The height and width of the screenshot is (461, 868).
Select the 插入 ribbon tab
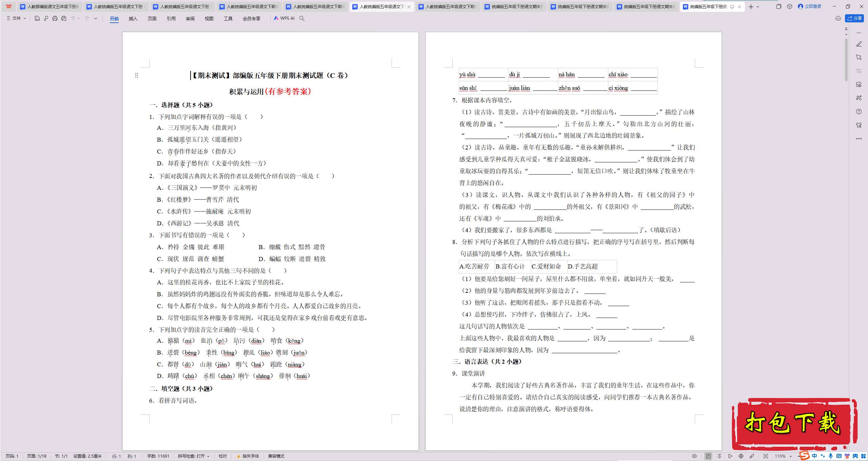[x=133, y=18]
